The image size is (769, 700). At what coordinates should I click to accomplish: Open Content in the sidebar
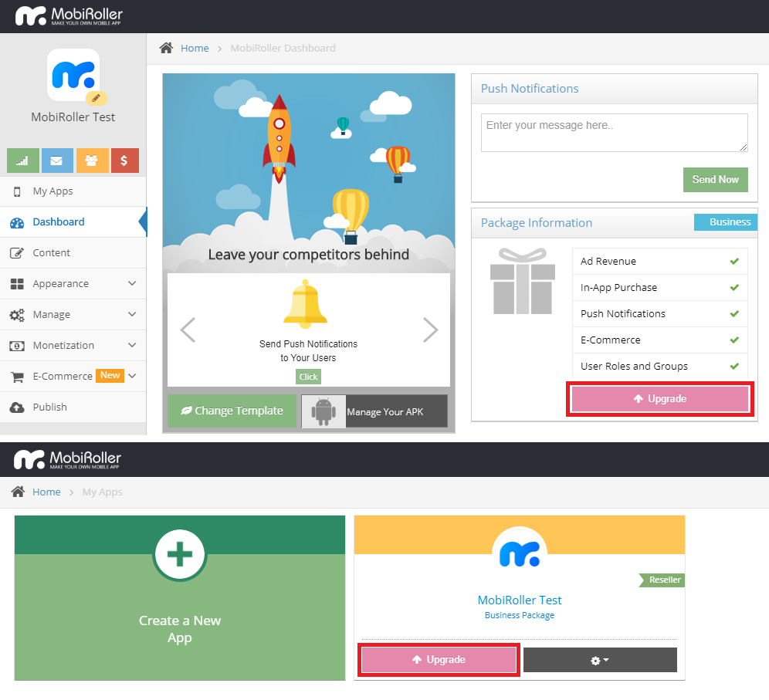point(73,253)
